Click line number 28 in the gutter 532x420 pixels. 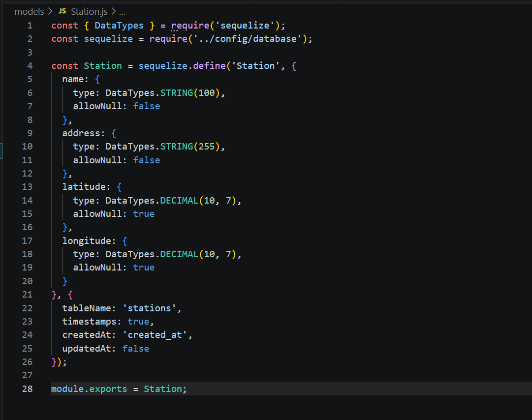coord(28,389)
